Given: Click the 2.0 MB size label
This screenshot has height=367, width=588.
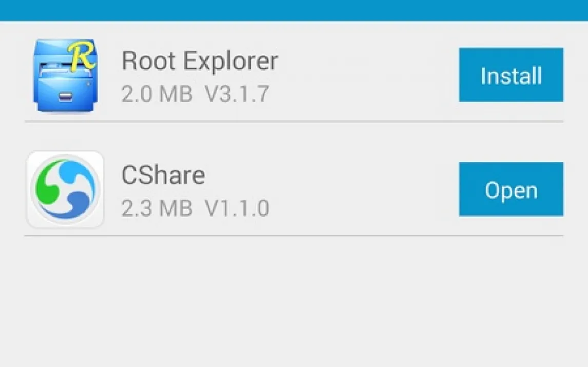Looking at the screenshot, I should point(157,94).
